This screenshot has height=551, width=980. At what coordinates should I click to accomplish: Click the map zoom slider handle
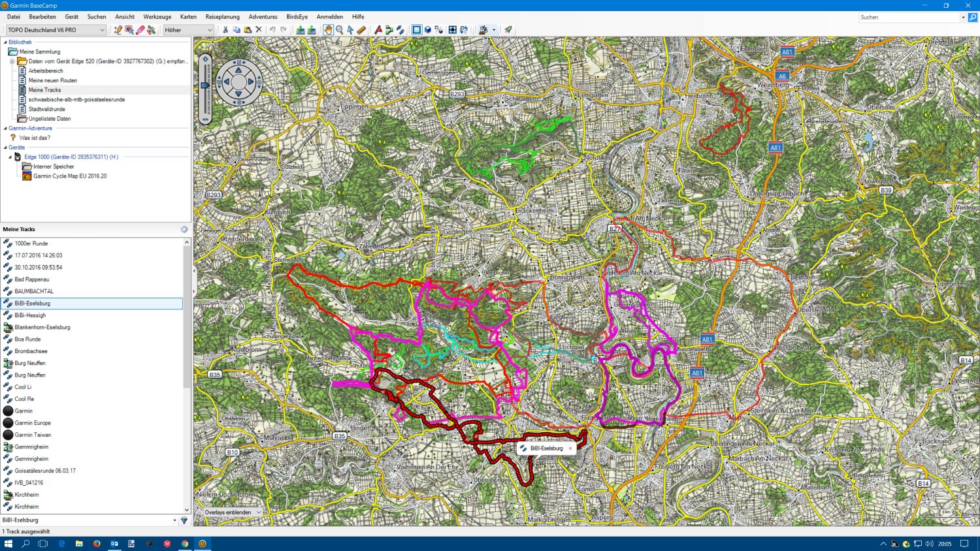coord(205,86)
